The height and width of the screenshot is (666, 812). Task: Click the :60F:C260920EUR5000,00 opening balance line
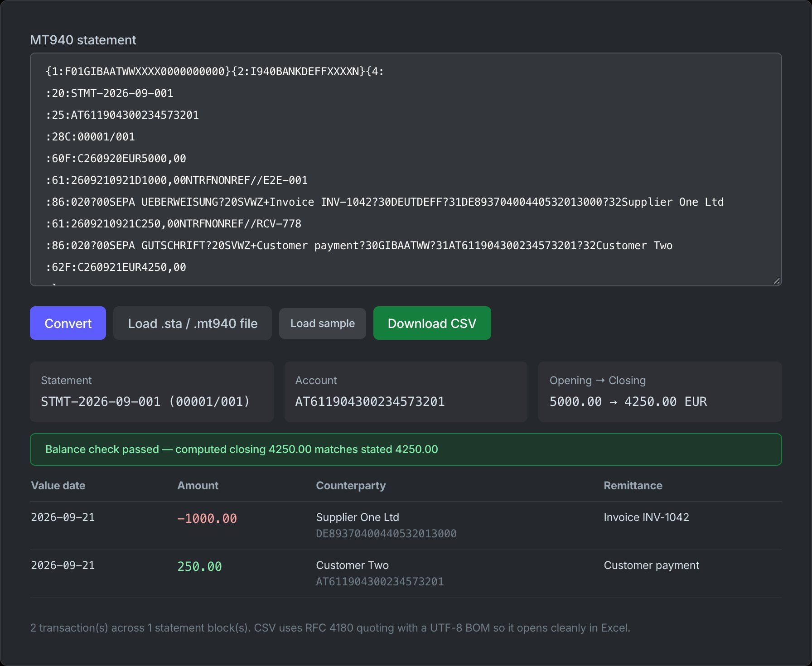click(116, 159)
